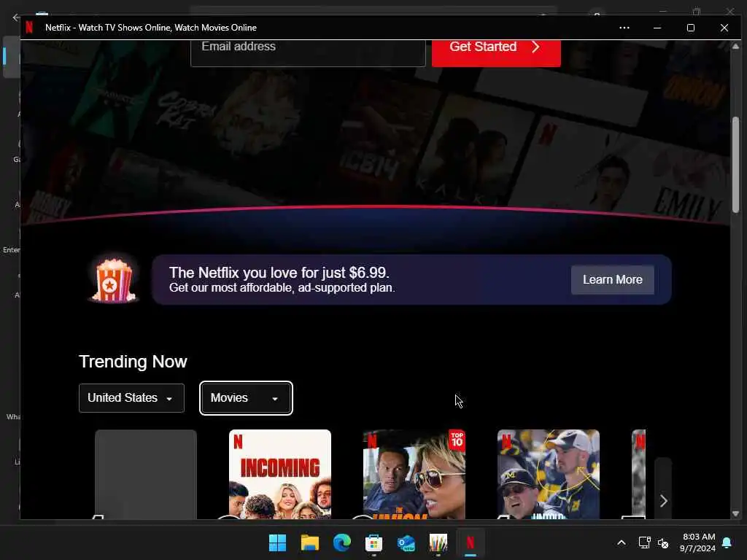The image size is (747, 560).
Task: Click the red Get Started button
Action: point(496,52)
